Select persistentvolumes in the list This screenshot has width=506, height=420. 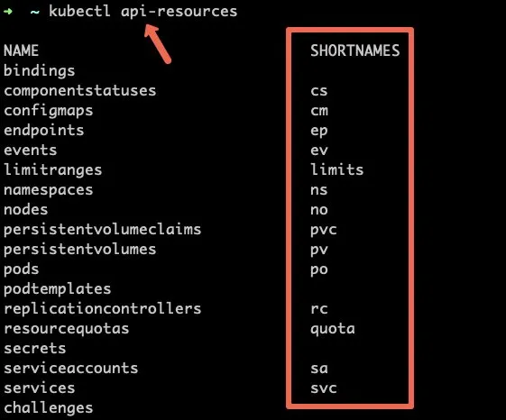coord(80,250)
